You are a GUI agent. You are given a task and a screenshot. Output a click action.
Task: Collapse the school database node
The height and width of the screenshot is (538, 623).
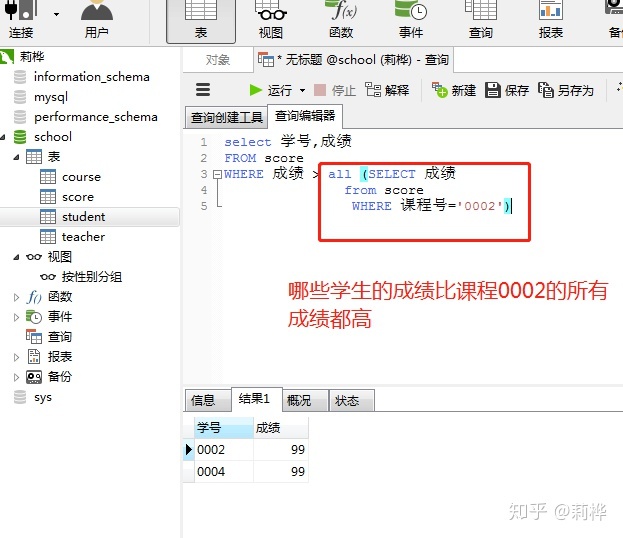click(3, 137)
